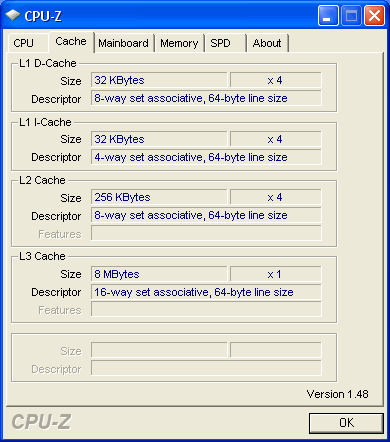Viewport: 390px width, 442px height.
Task: Click the L3 Cache x 1 count field
Action: point(275,274)
